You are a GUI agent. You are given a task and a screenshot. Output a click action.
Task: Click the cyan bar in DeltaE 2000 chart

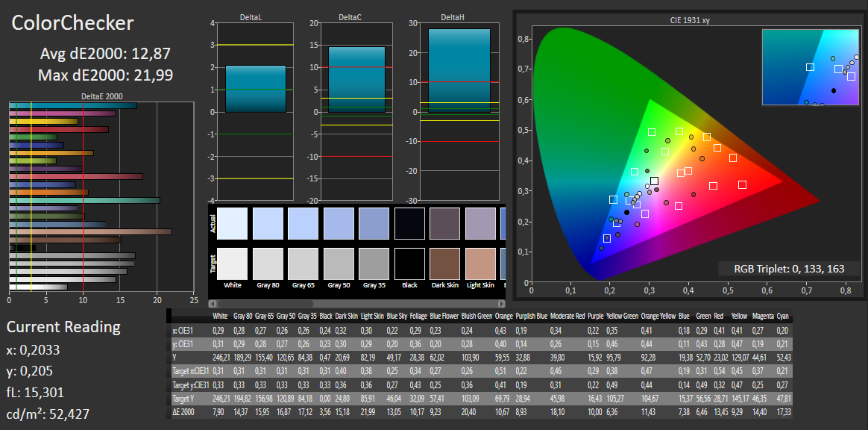(x=73, y=105)
